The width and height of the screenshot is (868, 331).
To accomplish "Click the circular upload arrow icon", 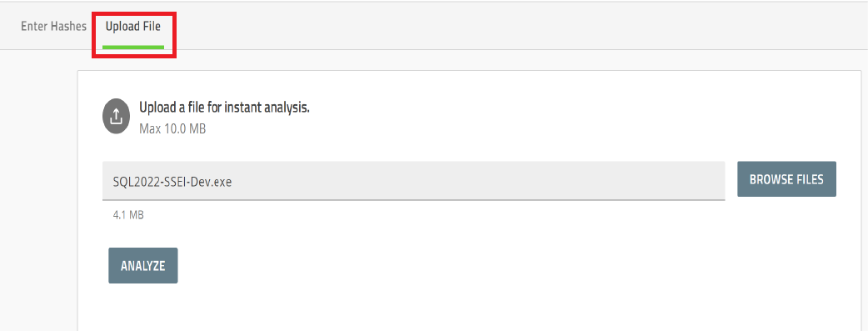I will pos(116,117).
